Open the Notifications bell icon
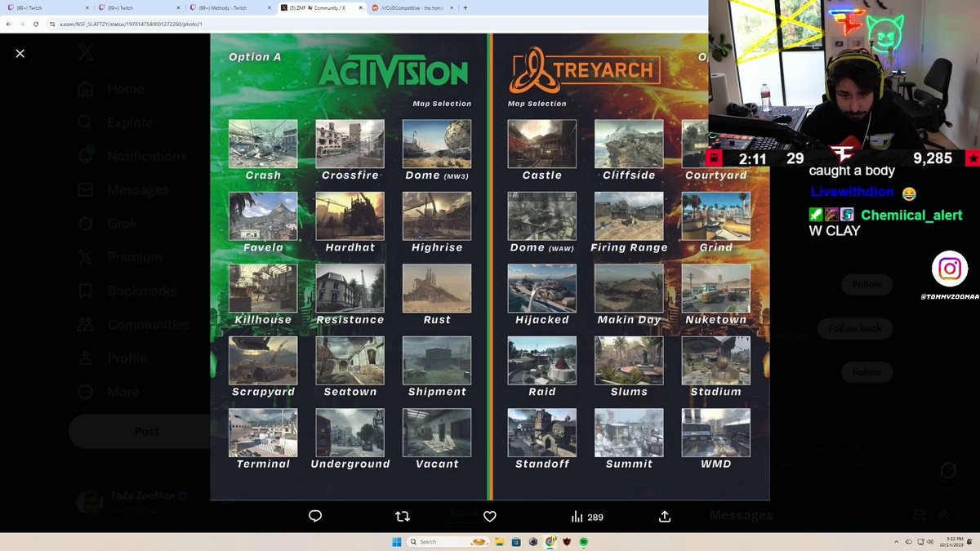 [86, 156]
